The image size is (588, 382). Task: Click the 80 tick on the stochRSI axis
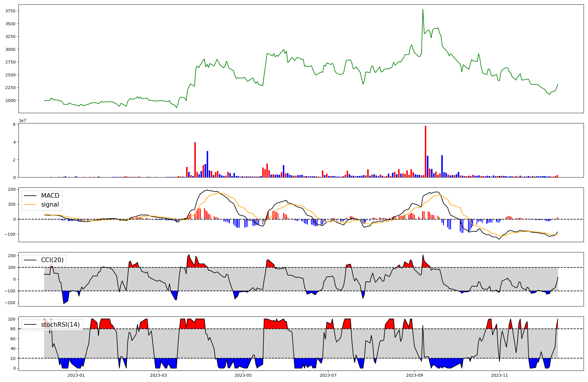tap(13, 329)
